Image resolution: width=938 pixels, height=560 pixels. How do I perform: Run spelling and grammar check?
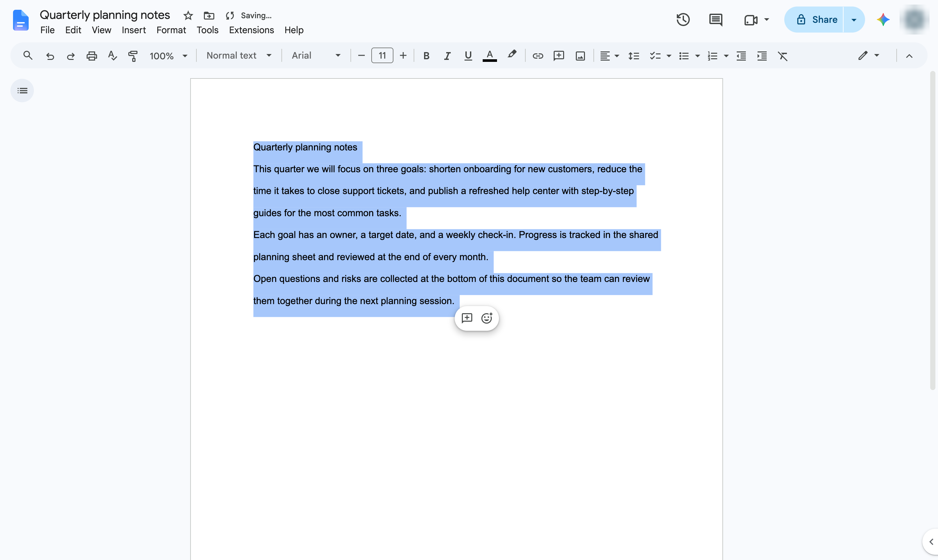(x=112, y=56)
